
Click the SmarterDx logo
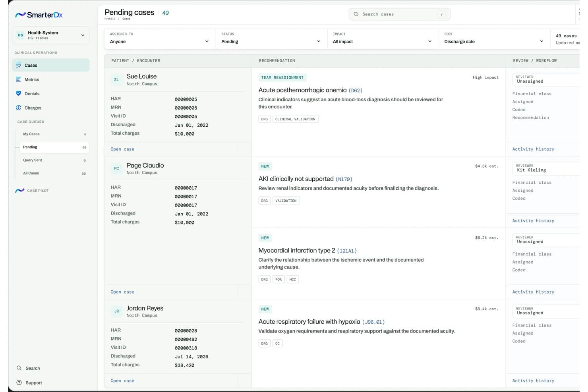click(x=39, y=15)
